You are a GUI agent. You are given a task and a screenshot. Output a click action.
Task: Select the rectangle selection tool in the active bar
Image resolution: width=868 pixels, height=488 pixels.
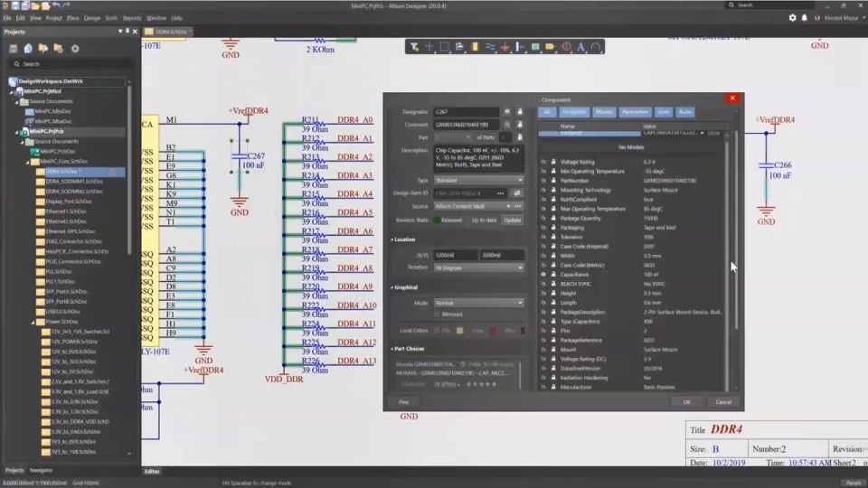click(x=444, y=47)
